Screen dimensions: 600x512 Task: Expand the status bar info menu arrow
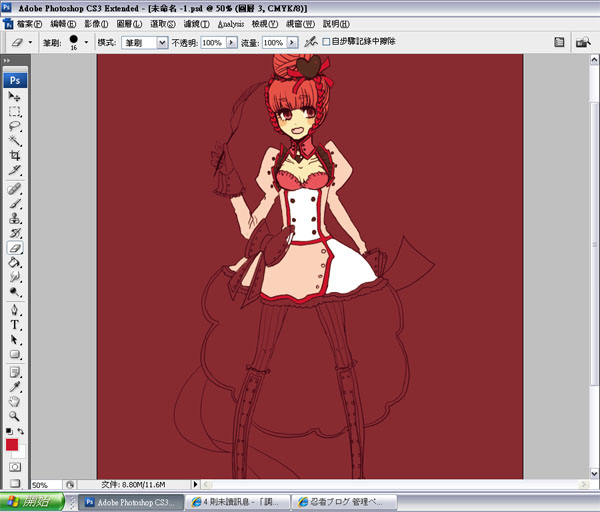pyautogui.click(x=196, y=484)
